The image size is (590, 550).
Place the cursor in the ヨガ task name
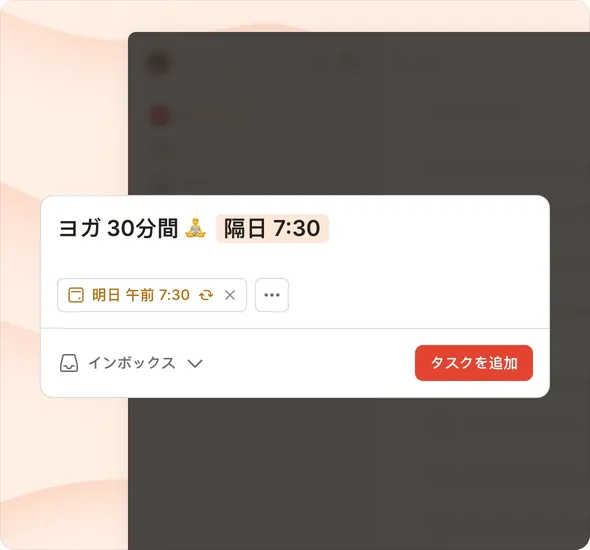80,228
